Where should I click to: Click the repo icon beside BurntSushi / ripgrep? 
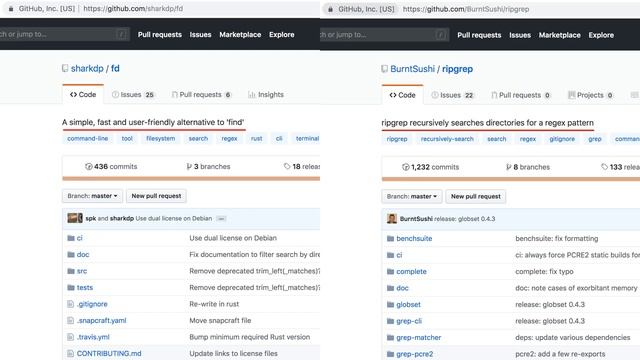click(x=384, y=69)
